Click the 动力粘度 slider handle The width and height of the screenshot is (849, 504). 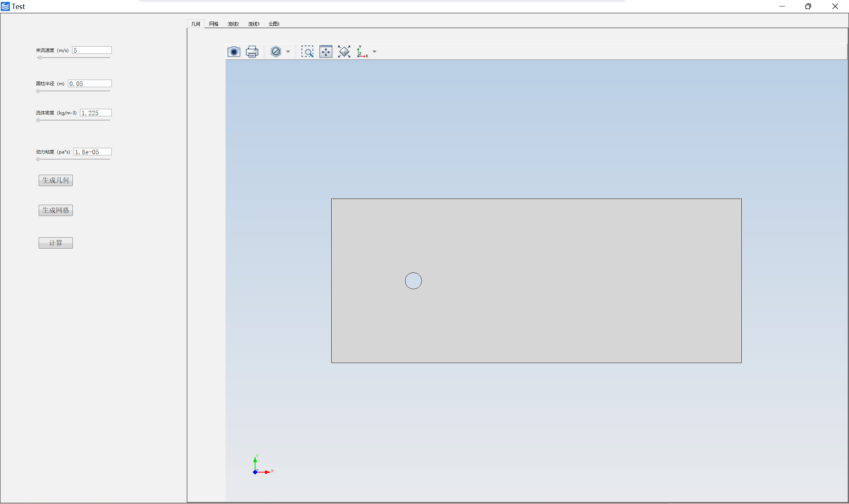pyautogui.click(x=38, y=160)
